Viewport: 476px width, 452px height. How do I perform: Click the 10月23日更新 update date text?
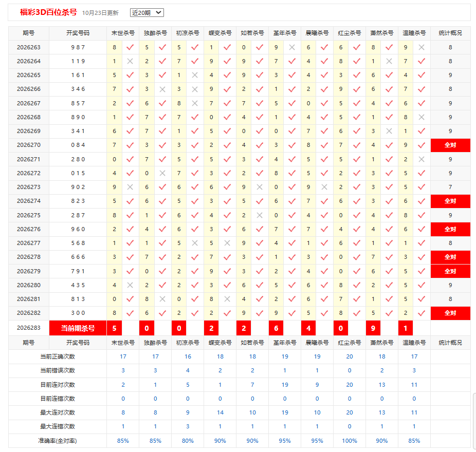[100, 13]
